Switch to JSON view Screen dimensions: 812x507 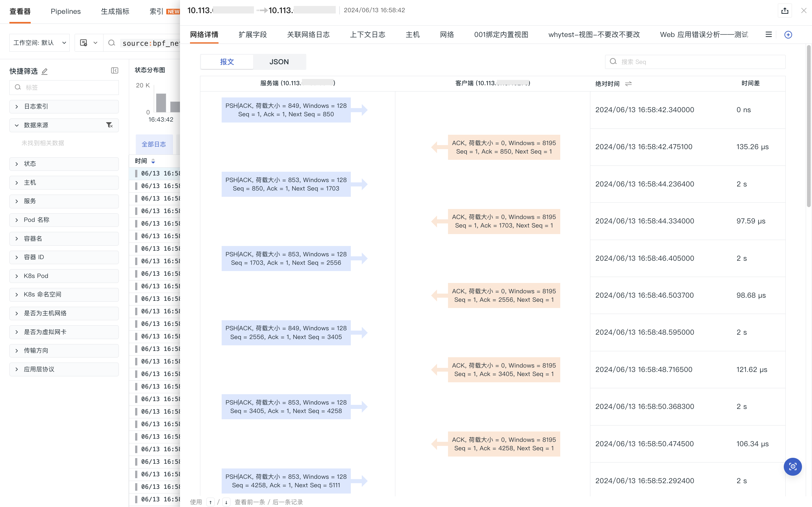[279, 62]
